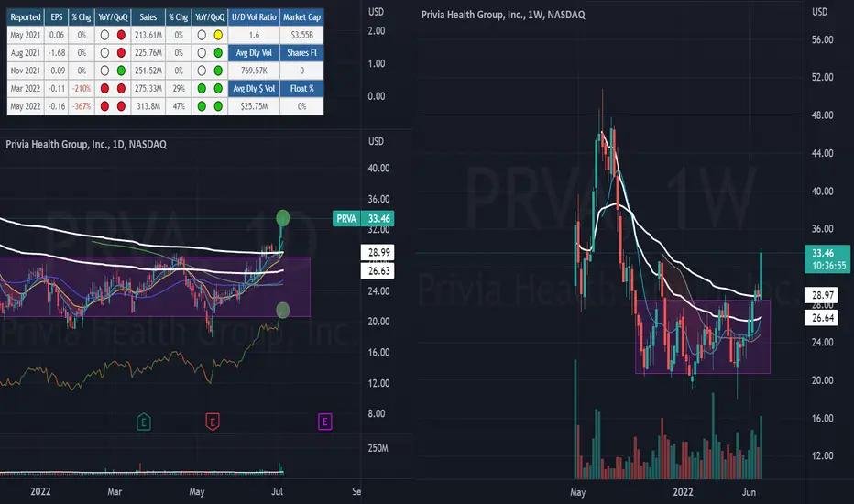Click the Sales column header
854x504 pixels.
coord(148,16)
